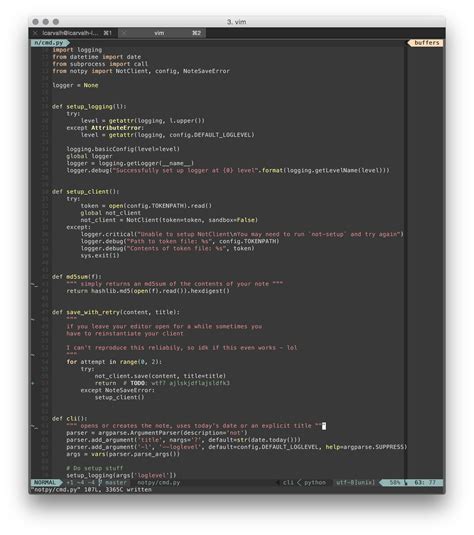Click the 'except AttributeError:' line
The image size is (474, 535).
pos(105,128)
